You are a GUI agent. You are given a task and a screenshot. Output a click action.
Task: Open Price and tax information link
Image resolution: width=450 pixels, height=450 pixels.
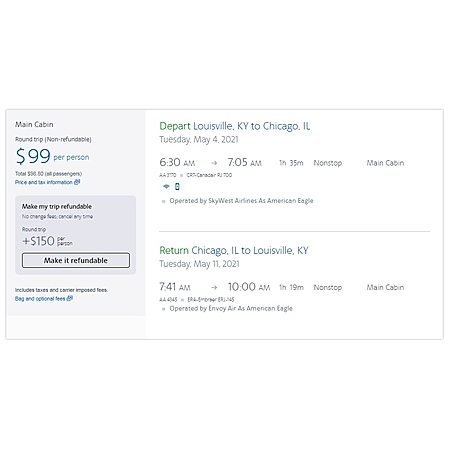click(44, 182)
